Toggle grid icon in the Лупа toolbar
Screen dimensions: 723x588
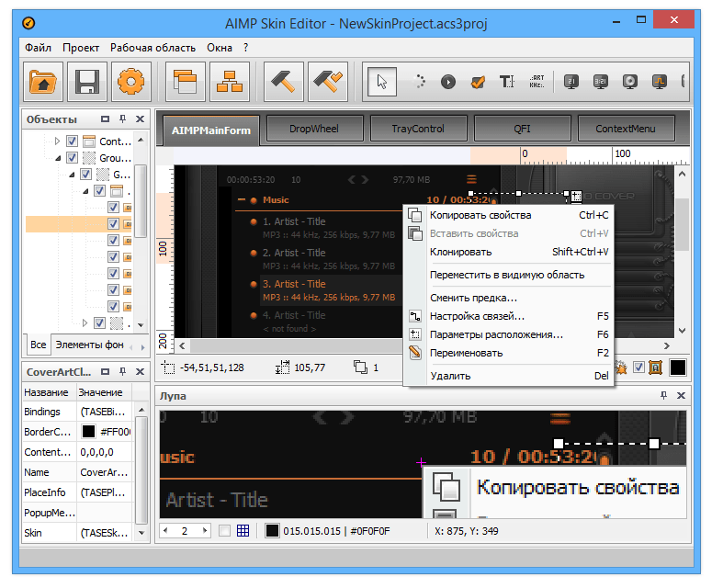(243, 531)
